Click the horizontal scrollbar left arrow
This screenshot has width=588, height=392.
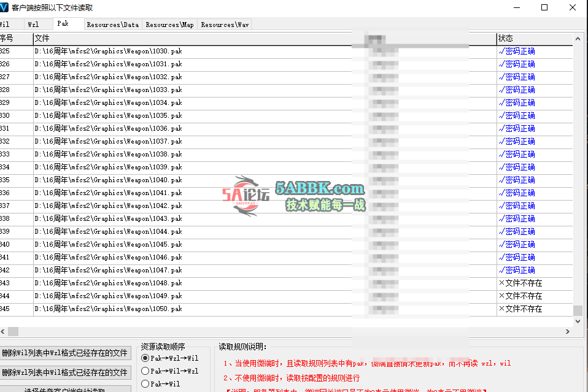pyautogui.click(x=3, y=331)
